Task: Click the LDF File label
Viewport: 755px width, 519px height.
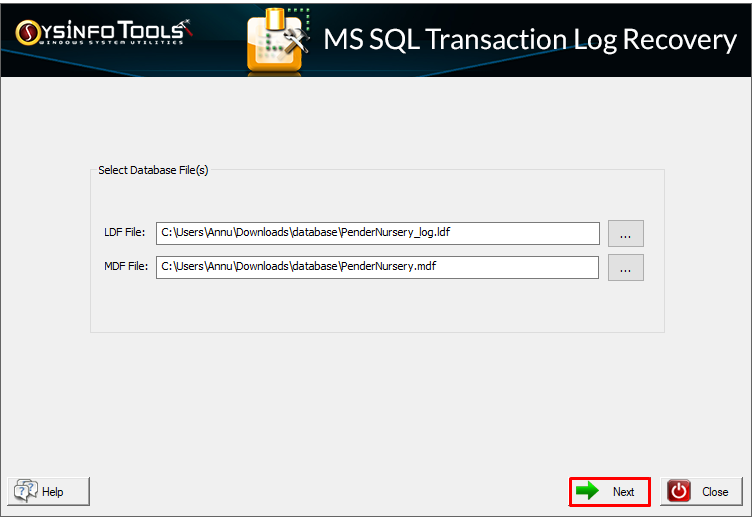Action: pyautogui.click(x=125, y=232)
